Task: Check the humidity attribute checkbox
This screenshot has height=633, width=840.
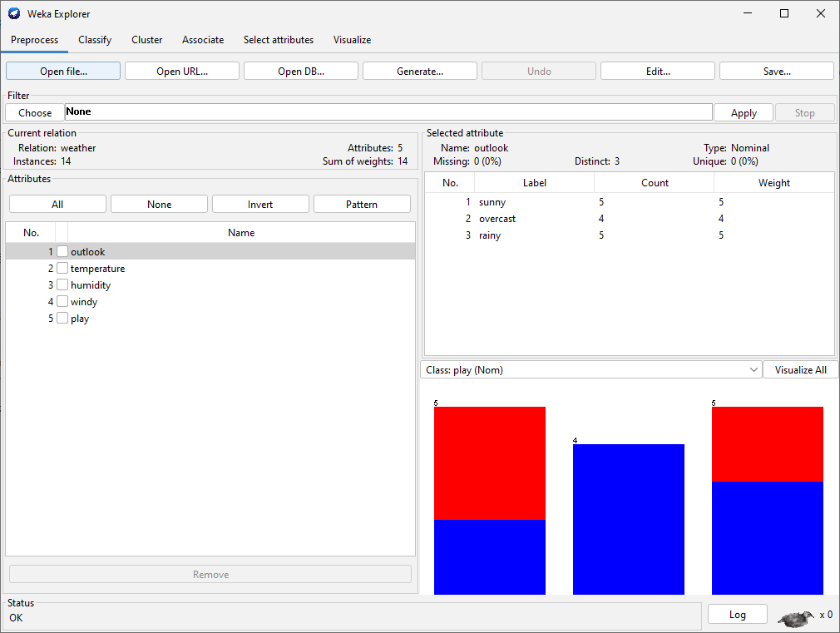Action: coord(62,284)
